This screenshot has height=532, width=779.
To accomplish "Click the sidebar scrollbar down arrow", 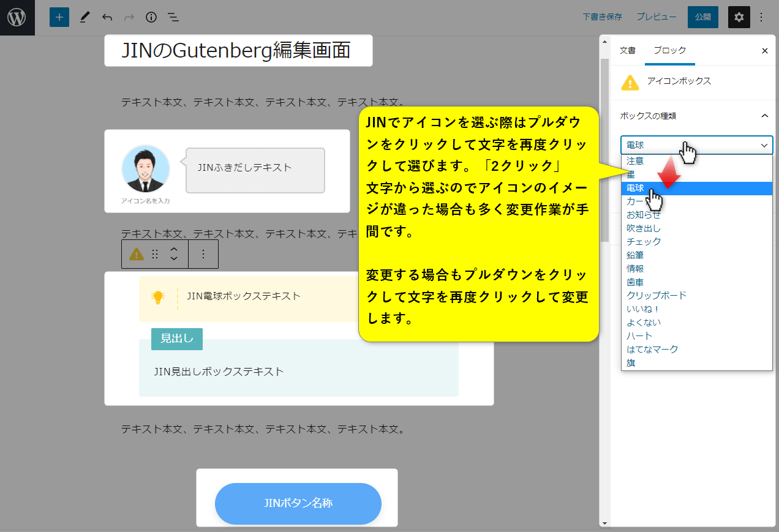I will [605, 523].
